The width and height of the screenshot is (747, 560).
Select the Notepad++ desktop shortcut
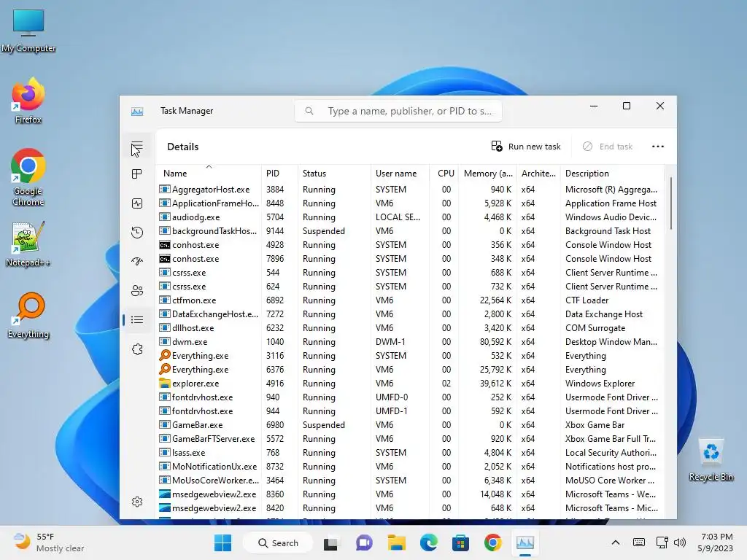click(28, 244)
